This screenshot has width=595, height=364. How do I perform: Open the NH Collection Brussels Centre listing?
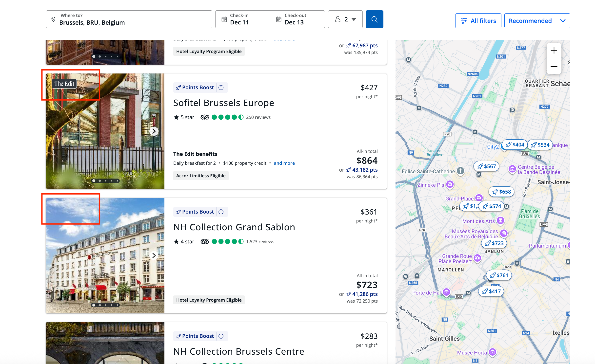coord(238,351)
